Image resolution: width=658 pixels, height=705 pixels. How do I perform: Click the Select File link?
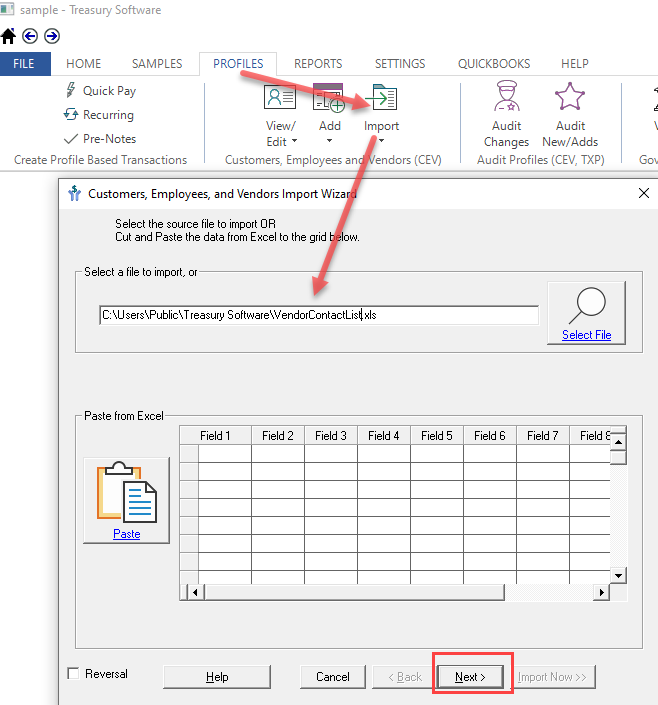pyautogui.click(x=586, y=335)
